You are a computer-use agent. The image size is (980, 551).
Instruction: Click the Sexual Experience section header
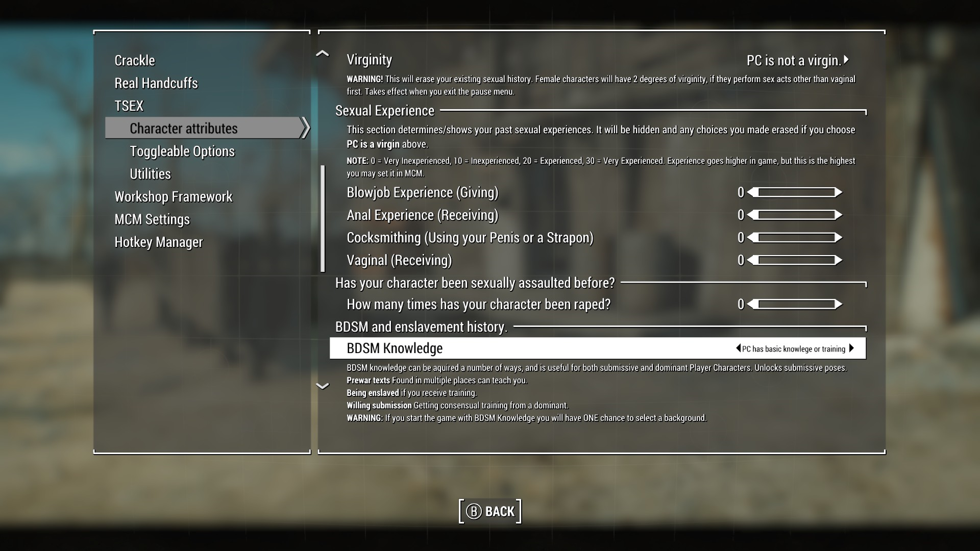[384, 111]
